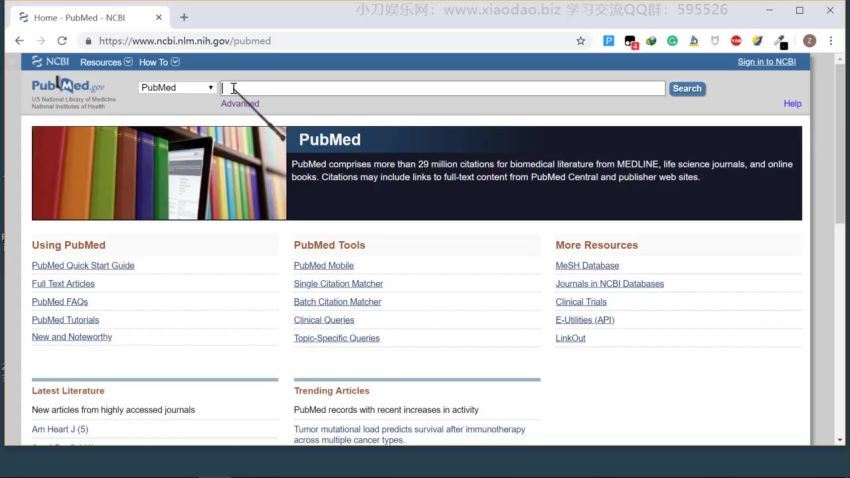The width and height of the screenshot is (850, 478).
Task: Open Am Heart J (5) articles
Action: (x=60, y=429)
